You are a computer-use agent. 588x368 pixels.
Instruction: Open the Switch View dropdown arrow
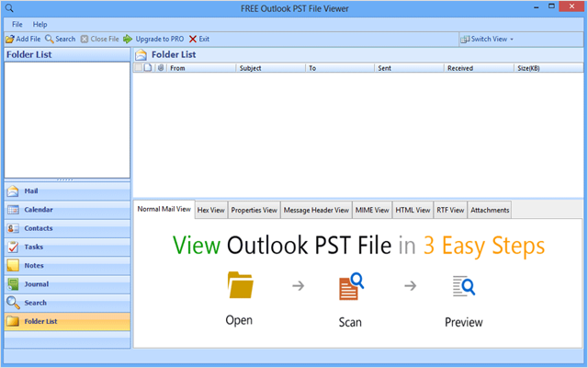pyautogui.click(x=512, y=39)
